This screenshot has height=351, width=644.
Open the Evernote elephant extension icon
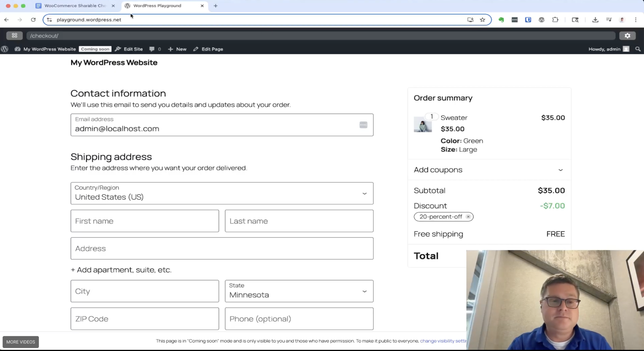coord(501,20)
